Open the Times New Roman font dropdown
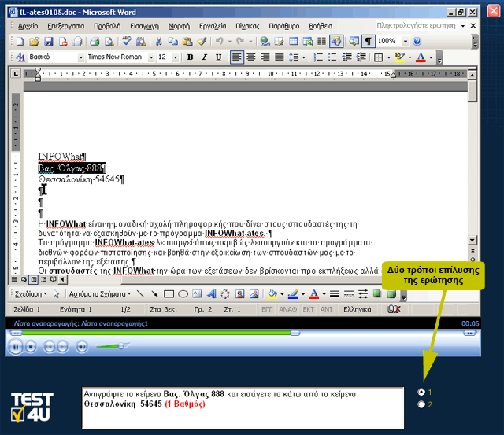The height and width of the screenshot is (435, 504). tap(151, 57)
